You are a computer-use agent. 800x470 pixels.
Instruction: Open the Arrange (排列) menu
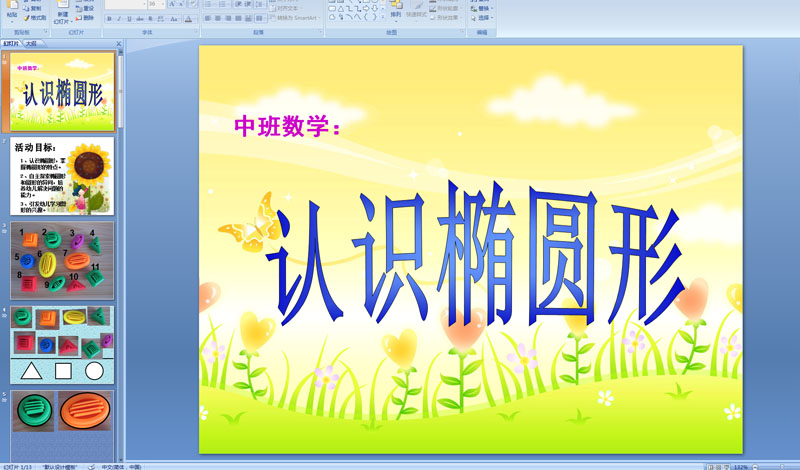tap(396, 10)
